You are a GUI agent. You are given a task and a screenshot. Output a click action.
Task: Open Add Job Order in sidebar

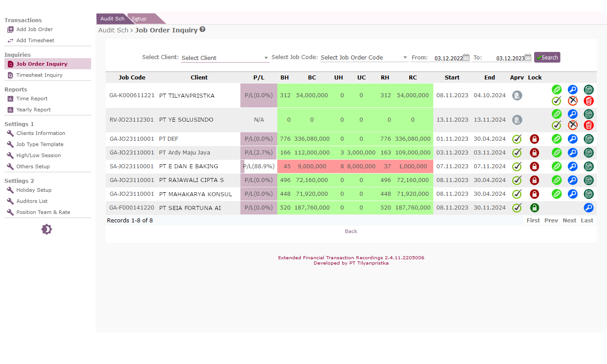click(35, 29)
